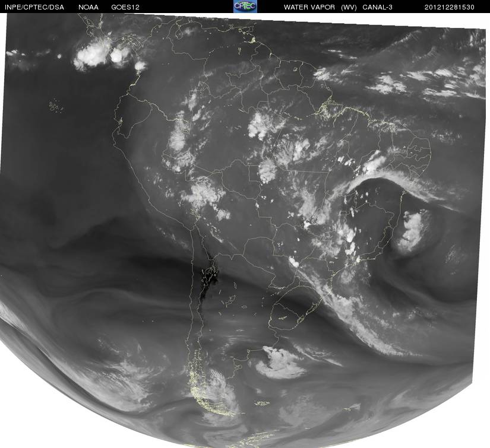Click the GOES12 satellite label
The image size is (490, 448).
[x=125, y=7]
